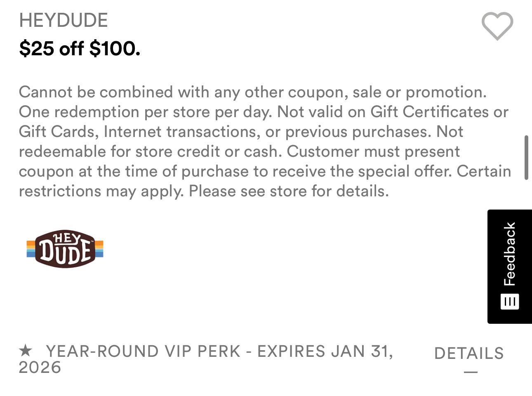Click the HEYDUDE brand name heading
Viewport: 532px width, 396px height.
pyautogui.click(x=64, y=21)
